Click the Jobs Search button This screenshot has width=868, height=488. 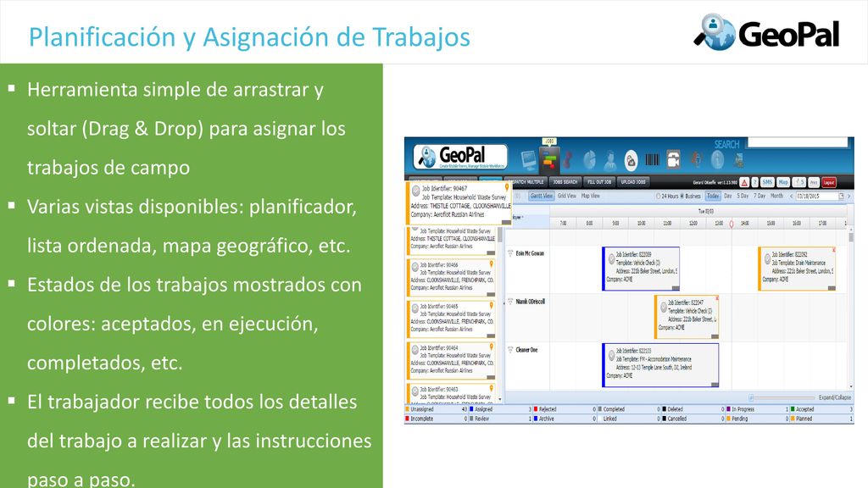point(565,182)
